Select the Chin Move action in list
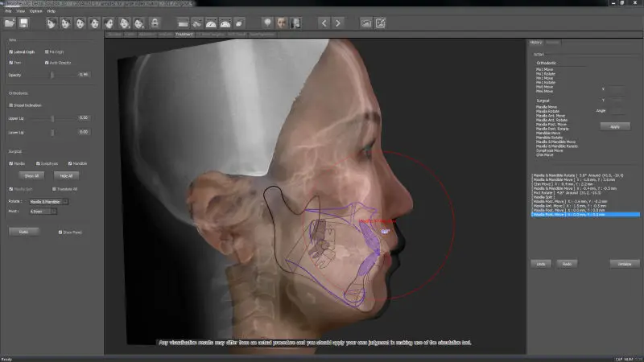Image resolution: width=644 pixels, height=362 pixels. (545, 154)
